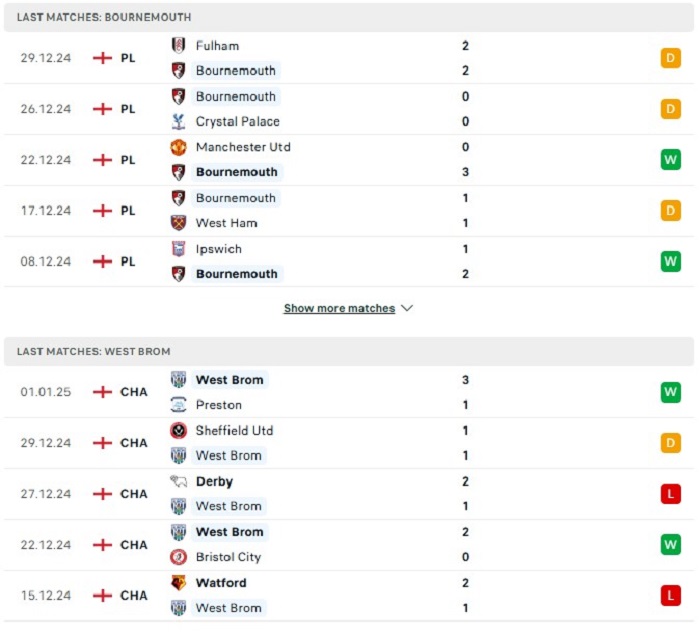
Task: Click the Fulham club crest icon
Action: coord(179,46)
